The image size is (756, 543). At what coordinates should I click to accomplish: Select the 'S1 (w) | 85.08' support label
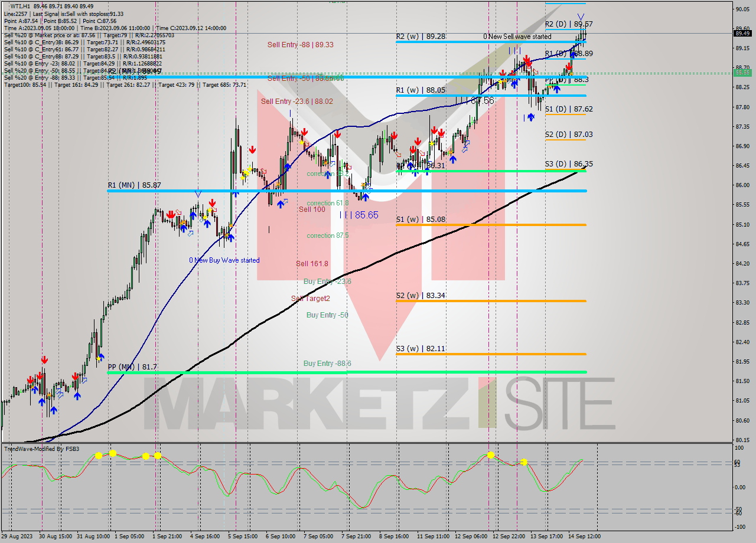pos(421,220)
